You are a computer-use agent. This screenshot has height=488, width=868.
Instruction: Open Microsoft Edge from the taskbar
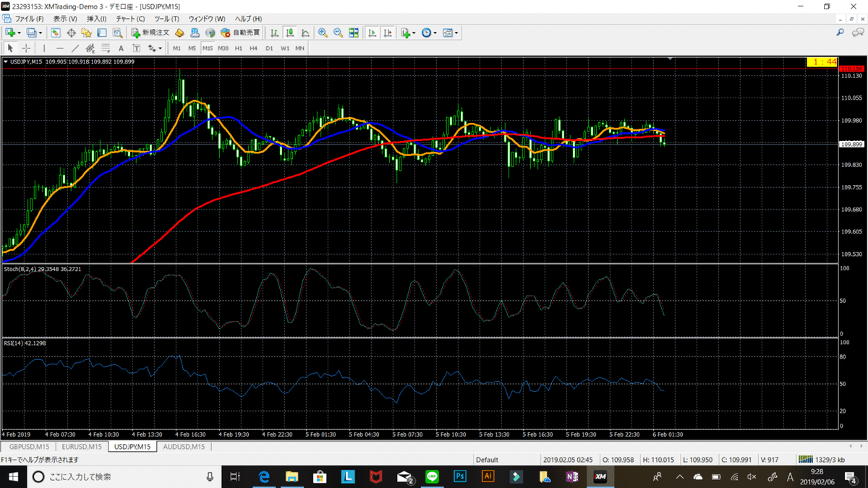(264, 476)
